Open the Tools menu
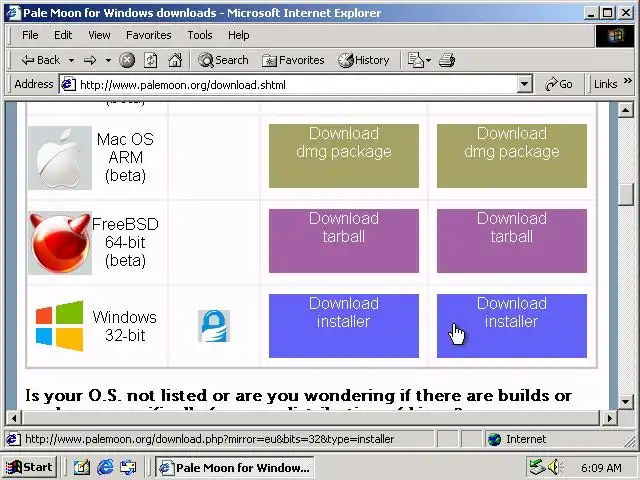Screen dimensions: 640x480 coord(200,35)
